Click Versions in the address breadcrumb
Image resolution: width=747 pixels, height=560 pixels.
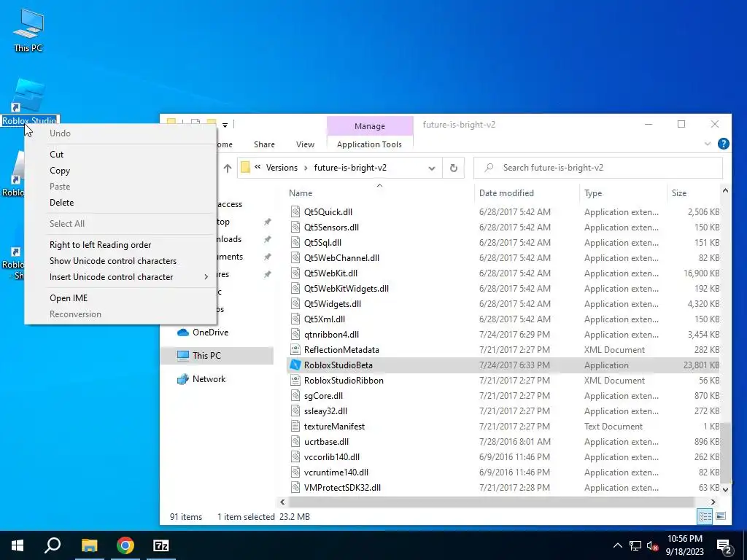point(282,168)
